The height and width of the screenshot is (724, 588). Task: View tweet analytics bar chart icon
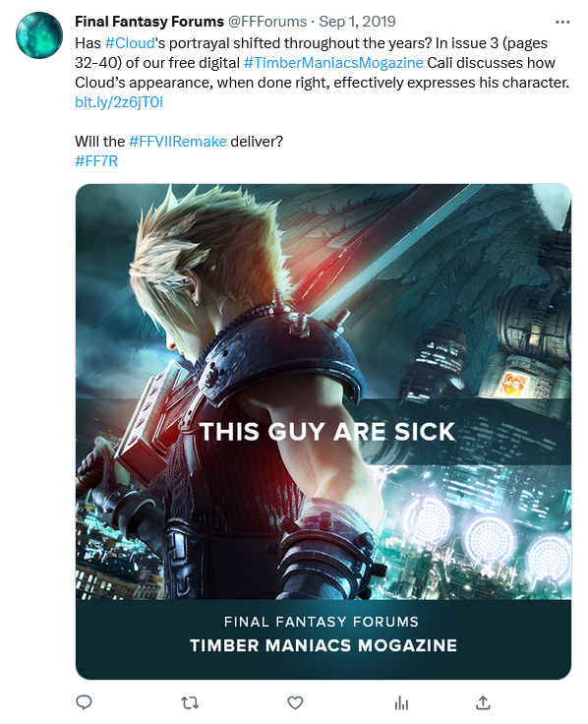coord(401,703)
